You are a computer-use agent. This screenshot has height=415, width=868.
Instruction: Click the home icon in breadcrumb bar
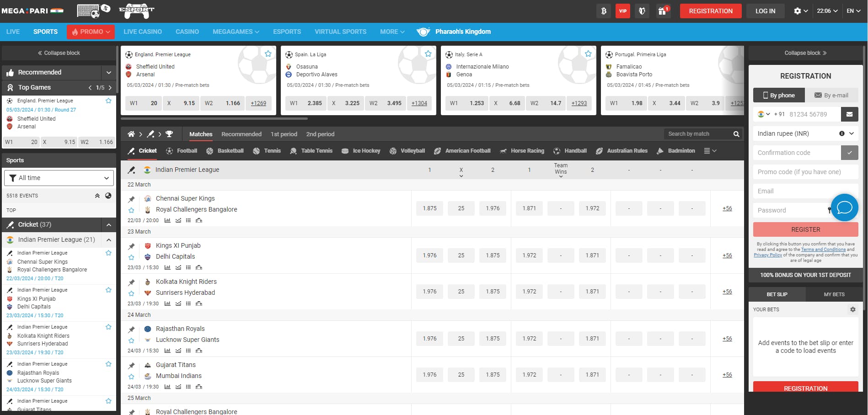(131, 134)
